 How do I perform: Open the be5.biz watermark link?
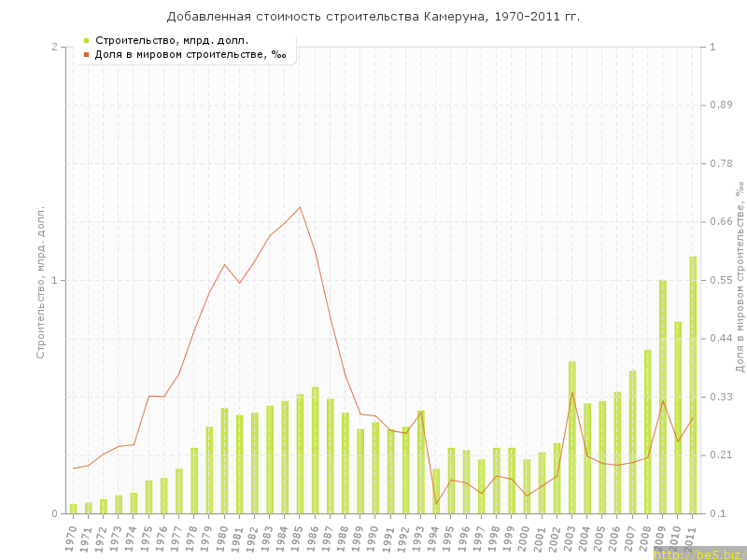(698, 554)
